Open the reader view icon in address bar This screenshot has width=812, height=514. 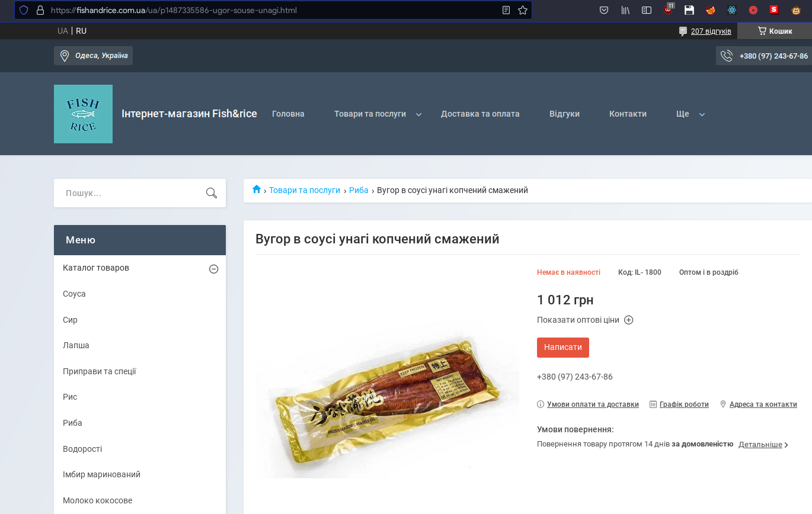(507, 10)
